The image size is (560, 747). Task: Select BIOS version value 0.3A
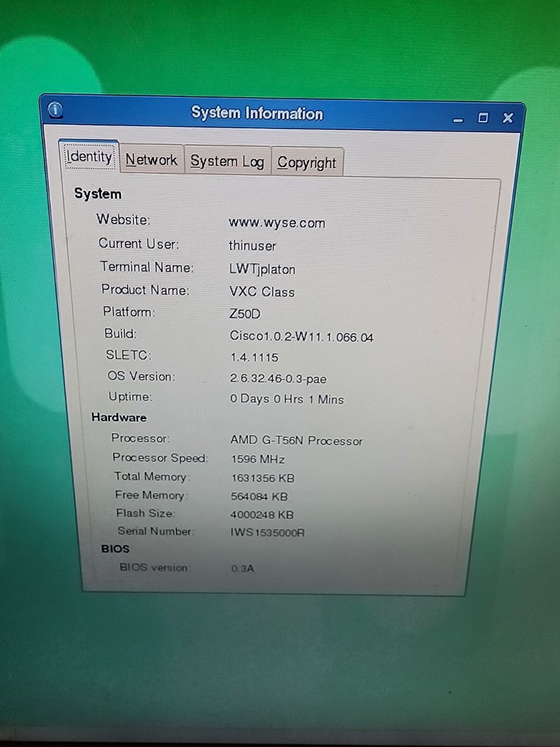tap(243, 568)
